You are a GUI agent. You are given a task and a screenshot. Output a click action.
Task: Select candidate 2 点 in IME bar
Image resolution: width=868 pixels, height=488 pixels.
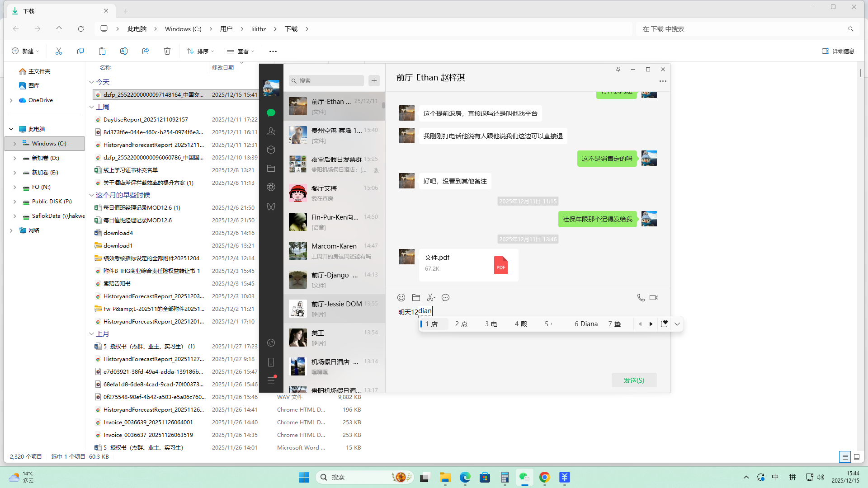point(461,324)
